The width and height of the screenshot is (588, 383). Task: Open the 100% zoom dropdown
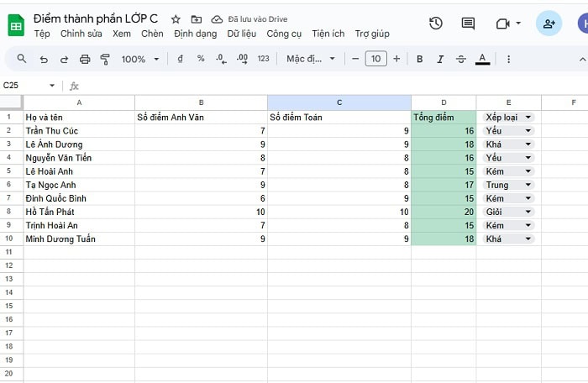coord(139,59)
